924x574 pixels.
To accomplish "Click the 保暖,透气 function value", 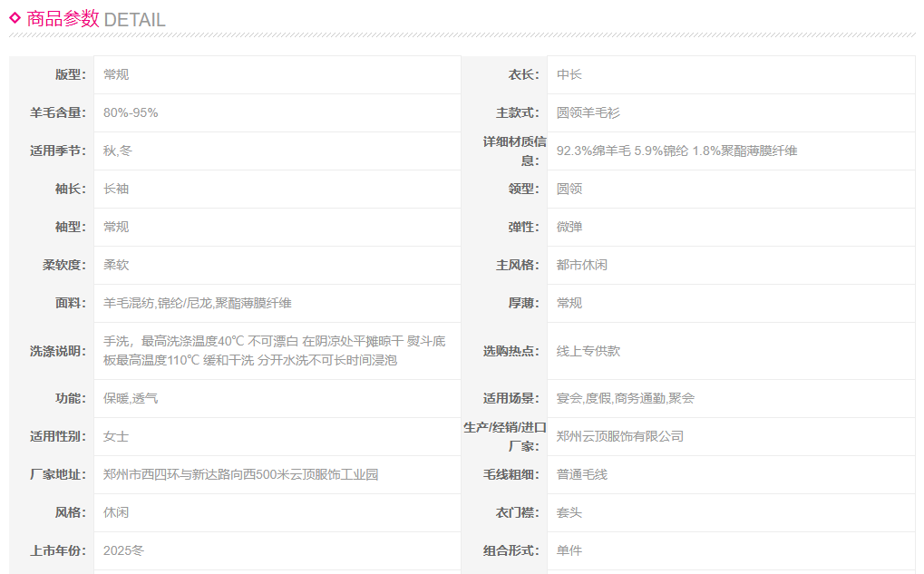I will 130,398.
